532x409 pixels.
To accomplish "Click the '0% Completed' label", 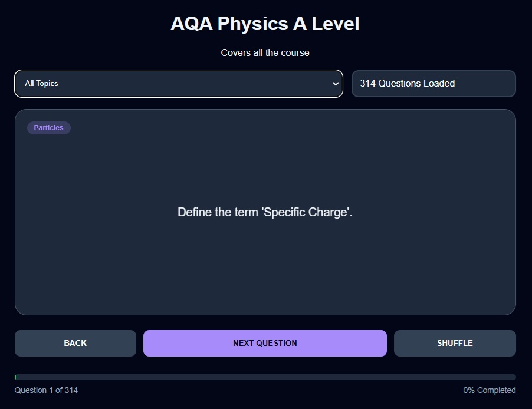I will 489,390.
